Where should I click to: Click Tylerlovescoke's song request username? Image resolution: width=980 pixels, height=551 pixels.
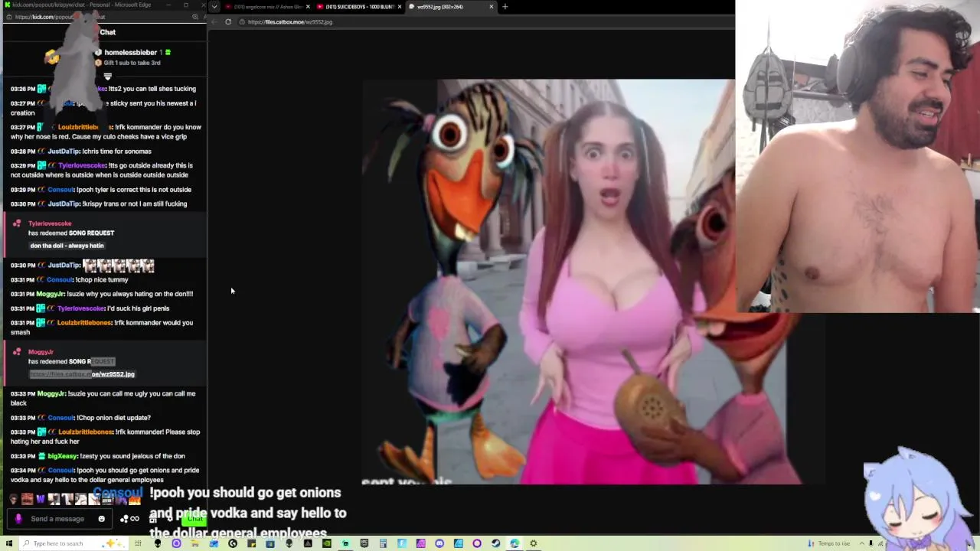click(50, 223)
